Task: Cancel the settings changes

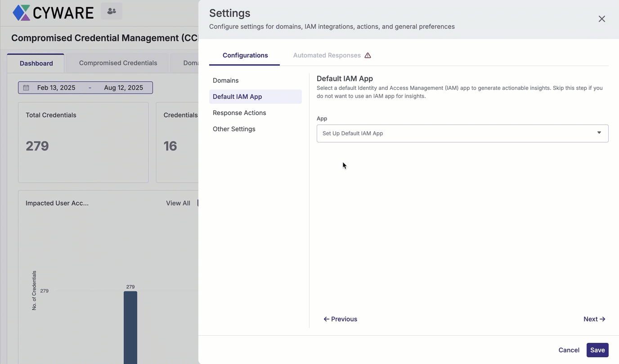Action: (569, 350)
